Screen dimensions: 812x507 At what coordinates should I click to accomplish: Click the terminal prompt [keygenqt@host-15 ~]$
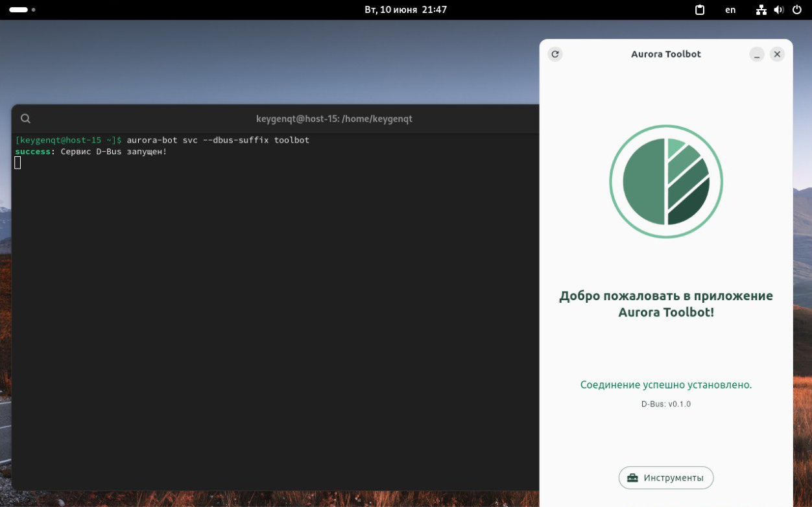point(69,140)
